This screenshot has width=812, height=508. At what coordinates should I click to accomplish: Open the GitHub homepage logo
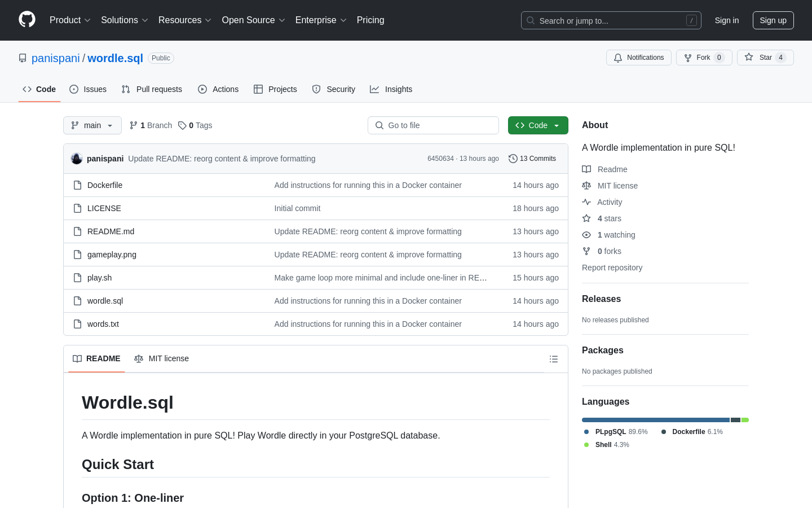click(27, 20)
